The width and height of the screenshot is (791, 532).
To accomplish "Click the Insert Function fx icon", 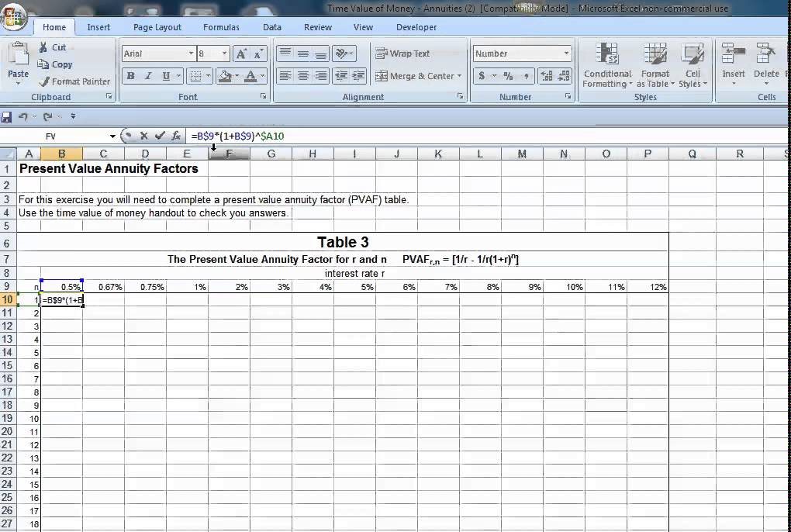I will coord(176,136).
